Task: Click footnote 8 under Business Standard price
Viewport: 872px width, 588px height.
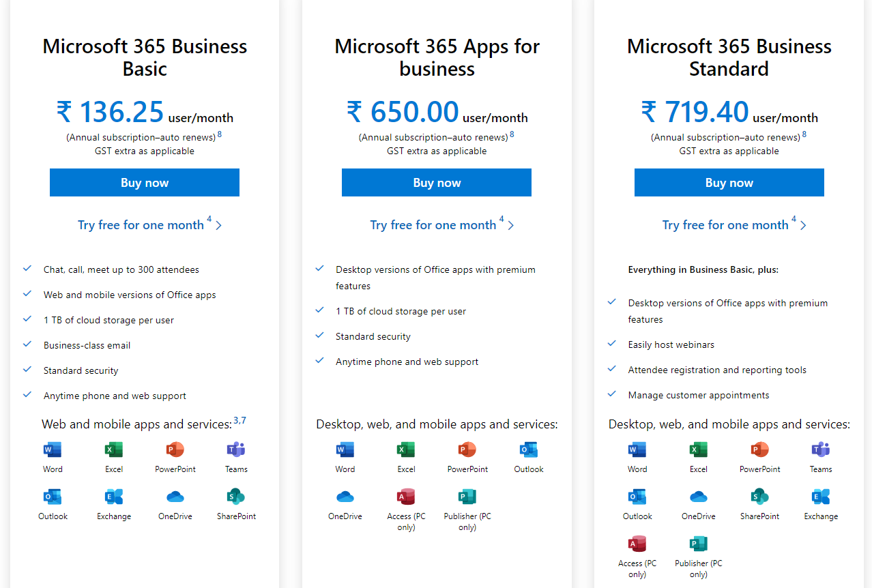Action: (x=804, y=134)
